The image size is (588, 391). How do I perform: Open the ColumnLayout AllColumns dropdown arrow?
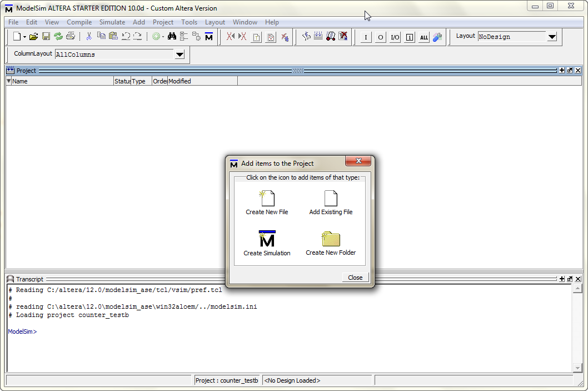pyautogui.click(x=180, y=55)
